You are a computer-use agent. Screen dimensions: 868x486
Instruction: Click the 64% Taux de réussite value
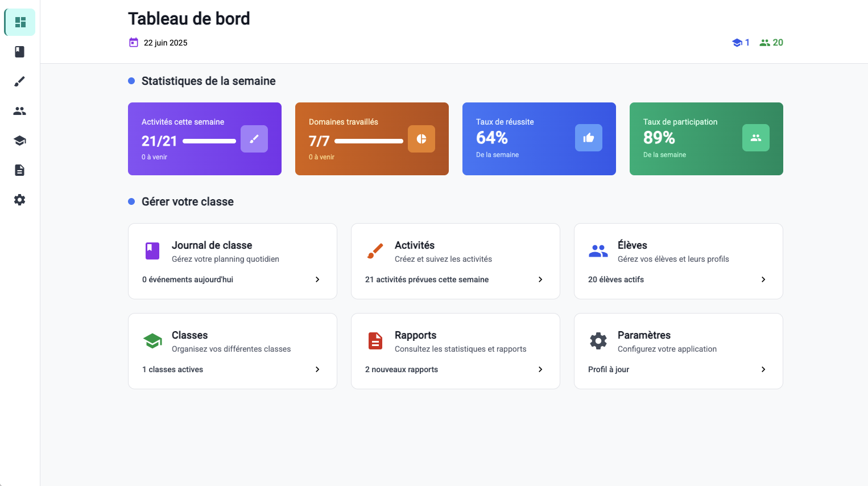pos(492,138)
